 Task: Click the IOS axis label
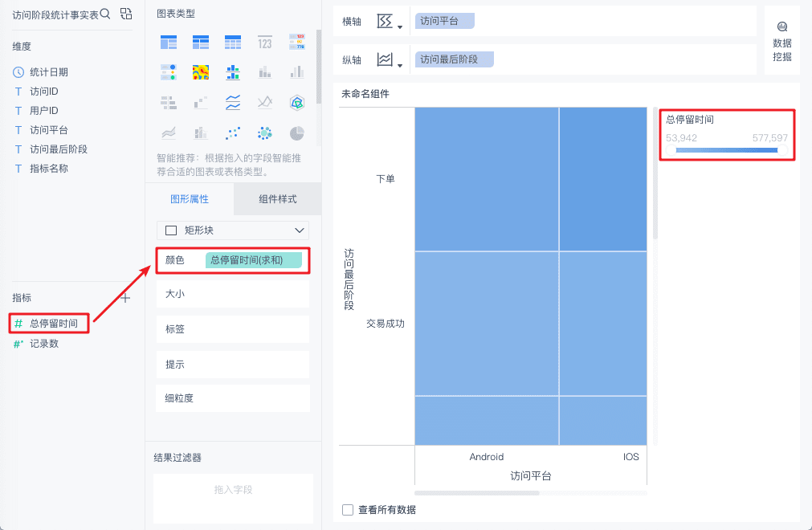pos(630,456)
